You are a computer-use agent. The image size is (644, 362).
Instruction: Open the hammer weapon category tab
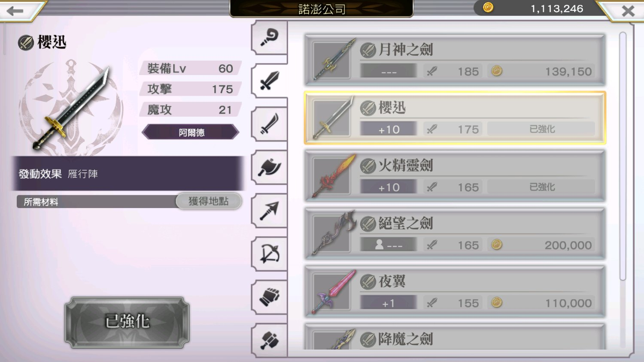tap(269, 341)
